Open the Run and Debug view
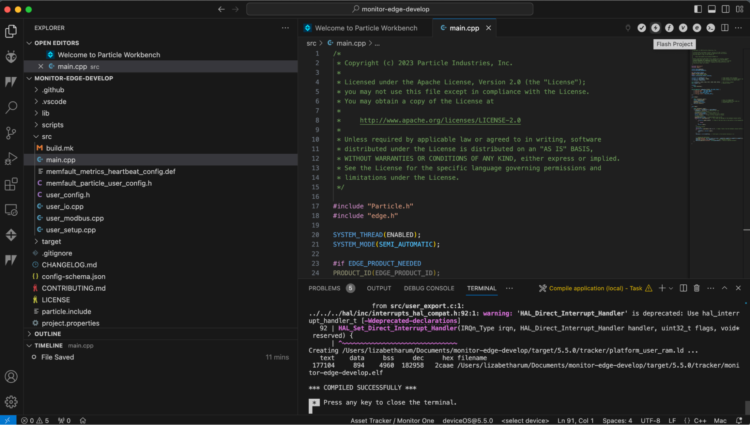 [x=12, y=158]
